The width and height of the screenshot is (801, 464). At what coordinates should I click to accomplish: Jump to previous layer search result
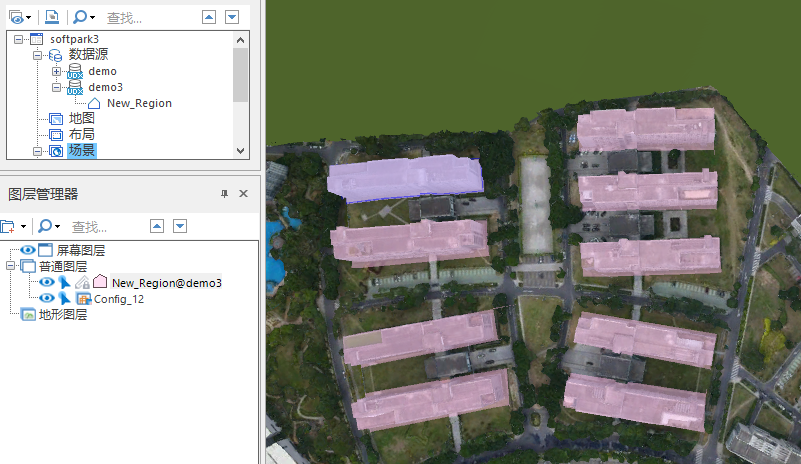pos(157,226)
